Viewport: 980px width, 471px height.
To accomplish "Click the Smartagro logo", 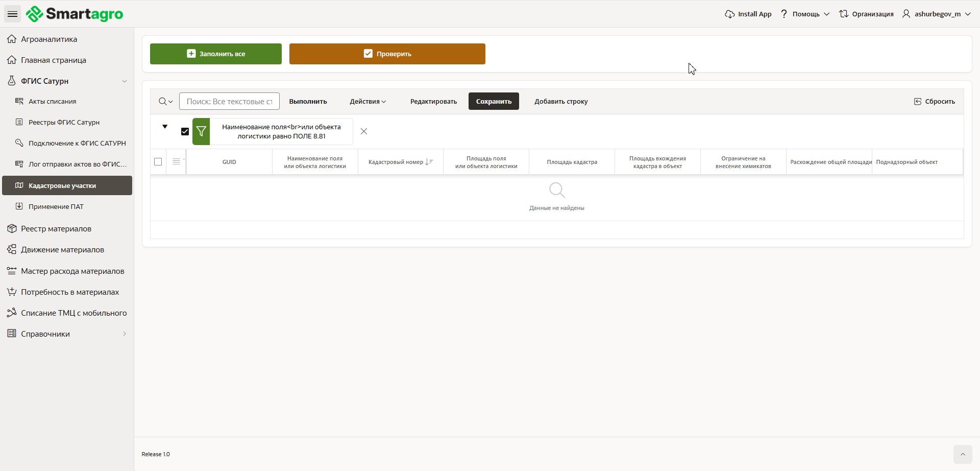I will click(x=75, y=14).
